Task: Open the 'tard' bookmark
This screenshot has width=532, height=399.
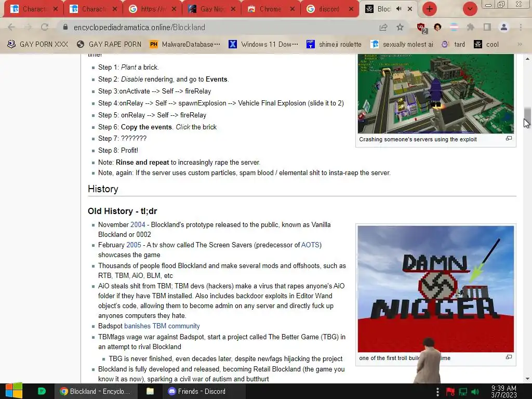Action: pyautogui.click(x=453, y=44)
